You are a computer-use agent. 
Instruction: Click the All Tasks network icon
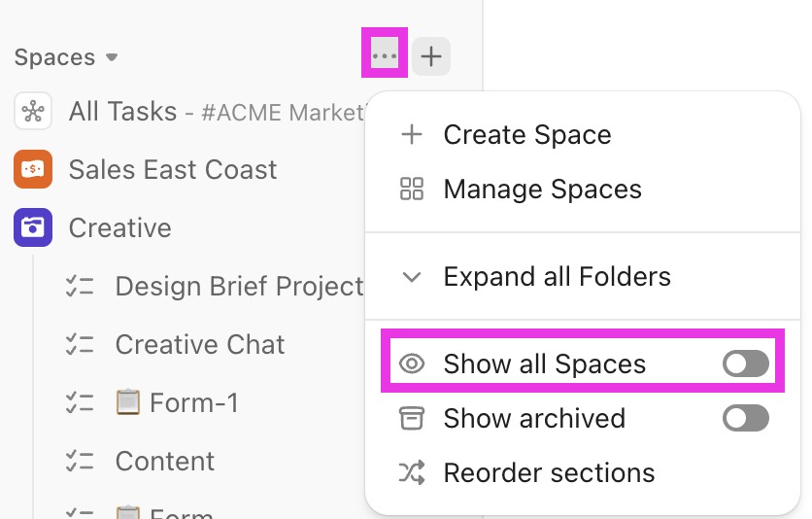coord(33,112)
